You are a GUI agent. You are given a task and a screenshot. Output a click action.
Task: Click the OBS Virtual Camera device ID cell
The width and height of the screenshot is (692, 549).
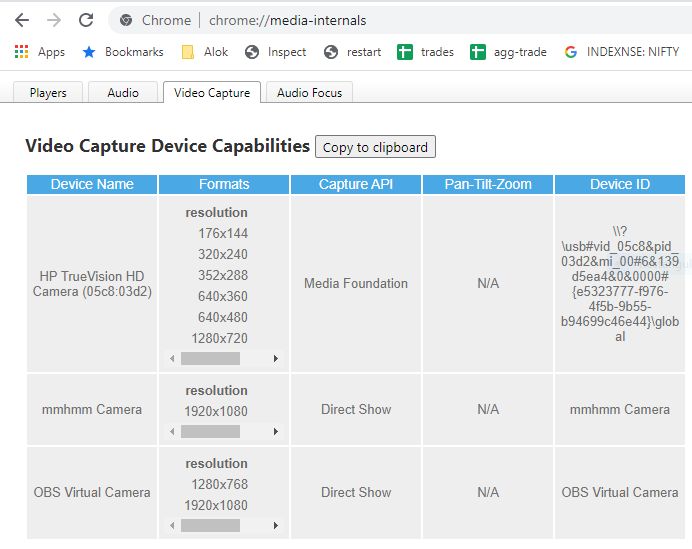coord(620,493)
